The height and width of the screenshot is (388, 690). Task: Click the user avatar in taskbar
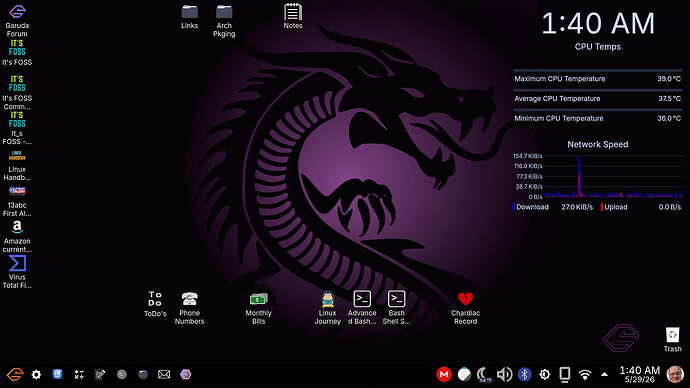point(675,374)
